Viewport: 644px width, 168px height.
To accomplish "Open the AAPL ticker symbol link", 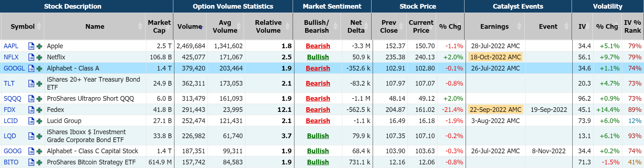I will pyautogui.click(x=11, y=46).
